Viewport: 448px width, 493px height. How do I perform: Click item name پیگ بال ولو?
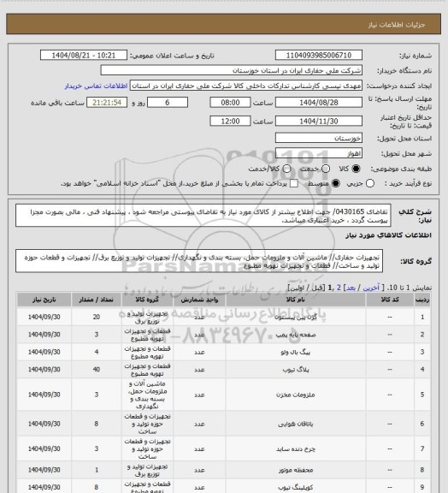pyautogui.click(x=296, y=352)
